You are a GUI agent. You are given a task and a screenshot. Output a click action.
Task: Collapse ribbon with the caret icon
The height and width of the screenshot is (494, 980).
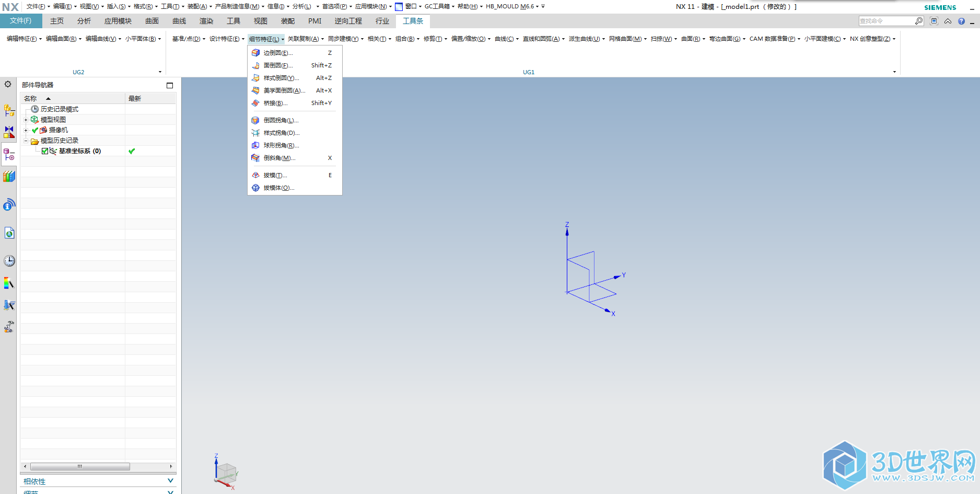point(948,21)
